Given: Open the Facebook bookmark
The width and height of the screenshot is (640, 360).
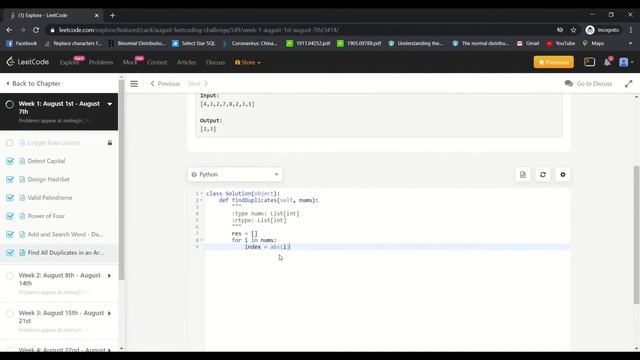Looking at the screenshot, I should pos(21,43).
